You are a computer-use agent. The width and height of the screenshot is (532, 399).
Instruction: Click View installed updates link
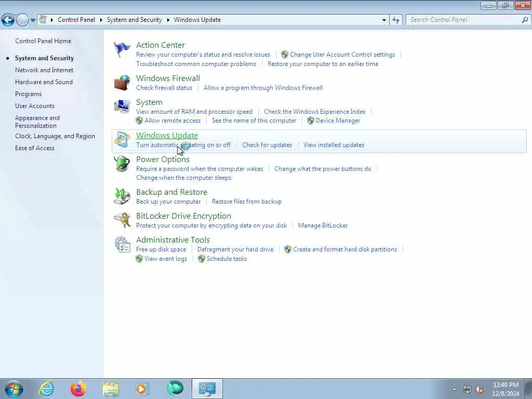[x=334, y=145]
